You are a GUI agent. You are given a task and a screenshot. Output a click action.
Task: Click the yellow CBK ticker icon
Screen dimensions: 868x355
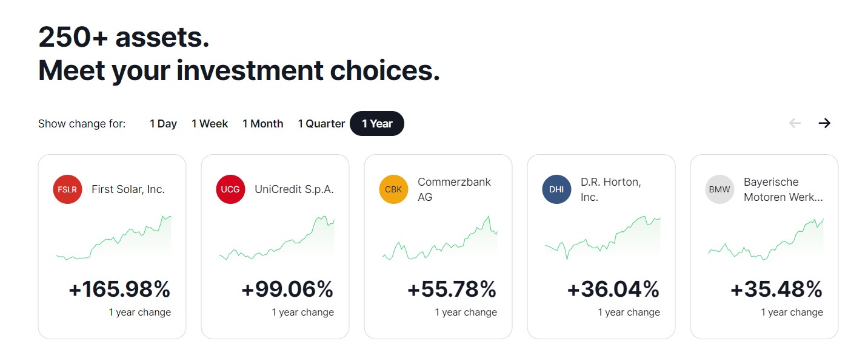pos(393,189)
